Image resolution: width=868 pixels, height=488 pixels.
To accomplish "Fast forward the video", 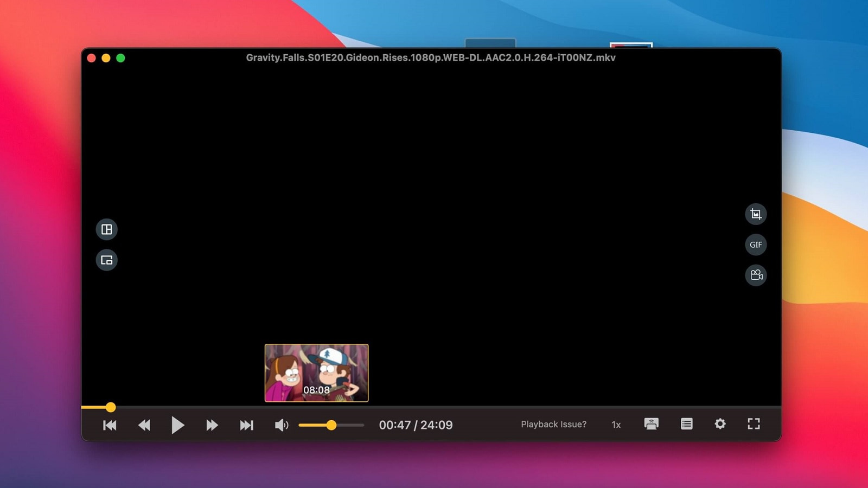I will click(212, 425).
